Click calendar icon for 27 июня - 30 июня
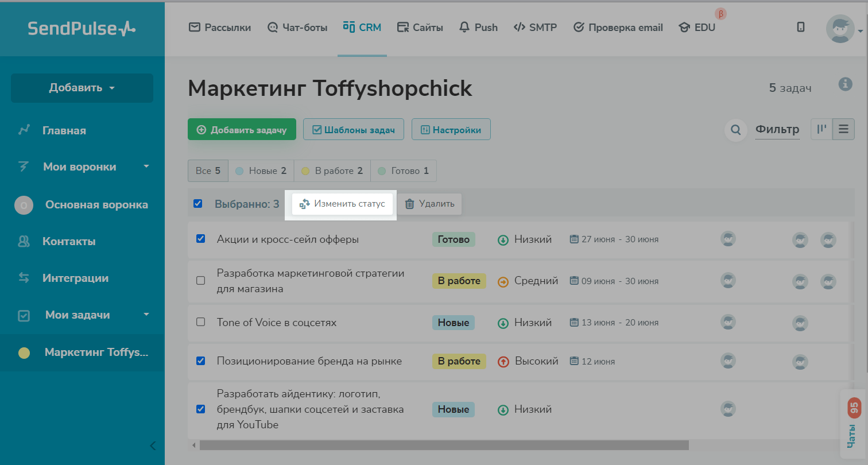868x465 pixels. click(x=574, y=239)
